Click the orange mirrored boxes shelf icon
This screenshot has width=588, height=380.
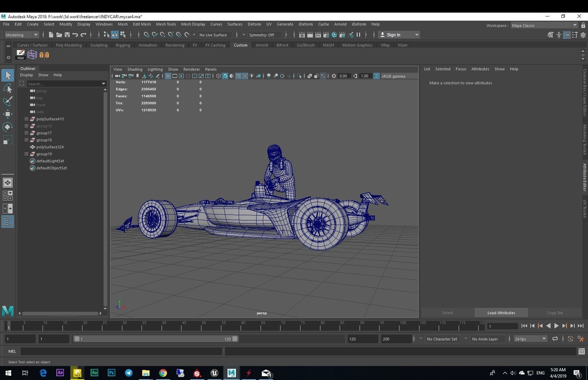pos(44,55)
